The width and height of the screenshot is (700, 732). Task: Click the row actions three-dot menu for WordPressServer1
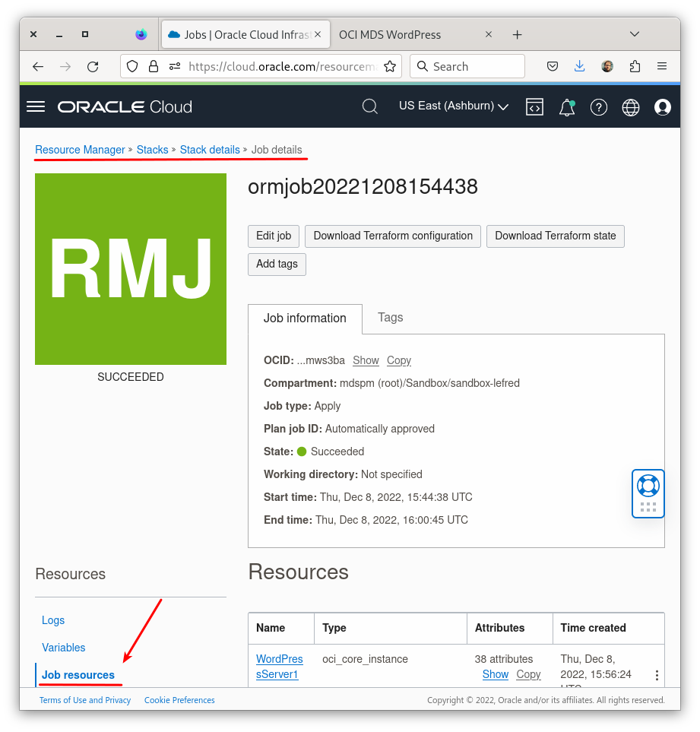(657, 674)
